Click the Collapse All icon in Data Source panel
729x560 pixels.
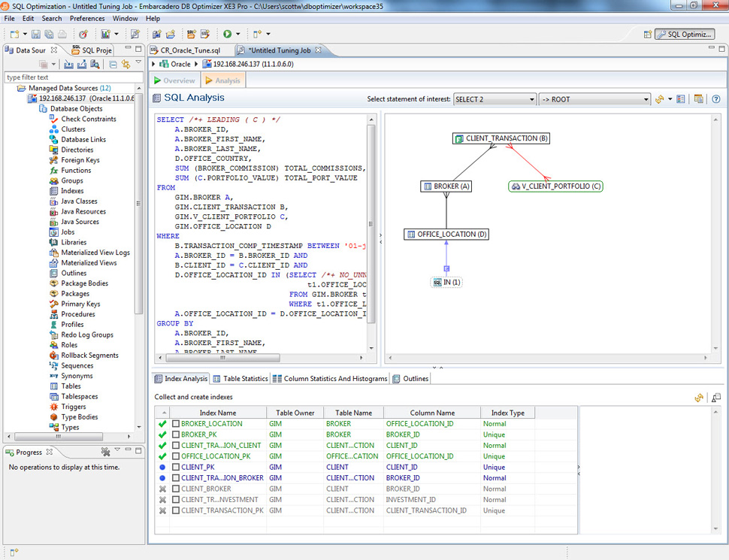click(x=113, y=64)
